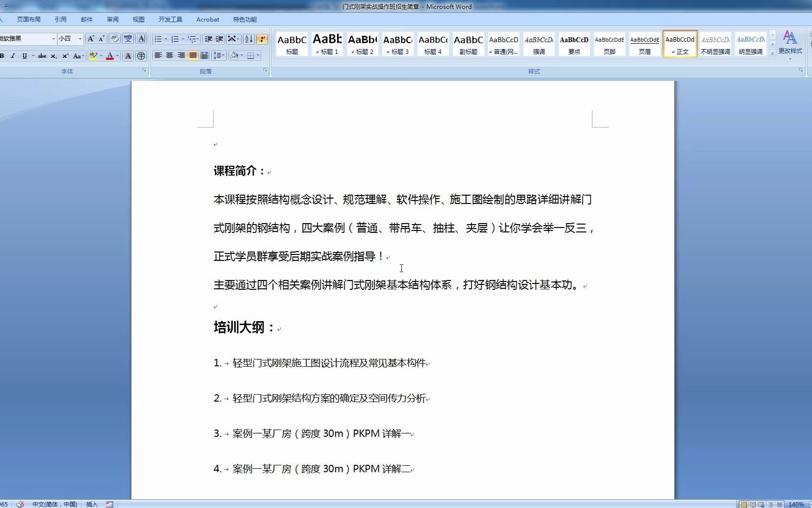This screenshot has width=812, height=508.
Task: Apply the 副标题 style
Action: (x=468, y=44)
